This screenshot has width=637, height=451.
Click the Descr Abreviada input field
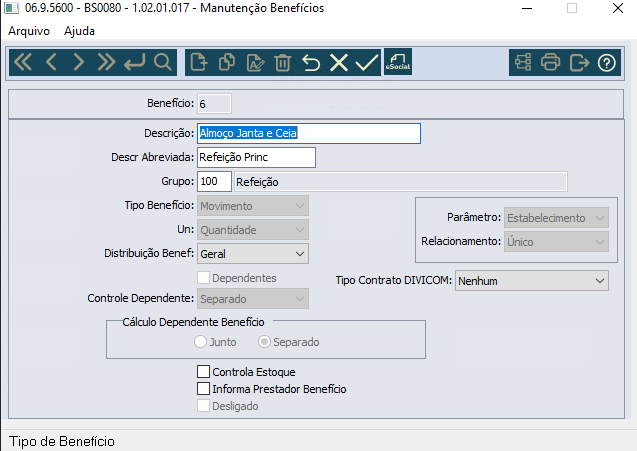(x=256, y=157)
